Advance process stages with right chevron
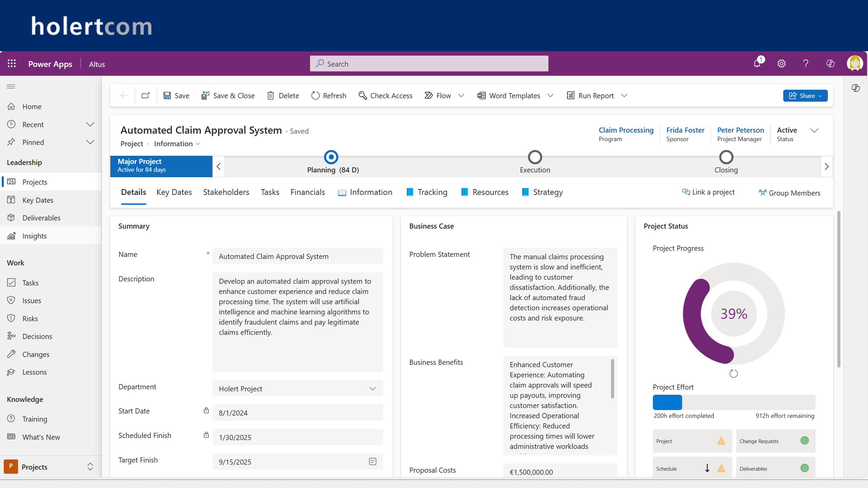868x488 pixels. coord(827,167)
